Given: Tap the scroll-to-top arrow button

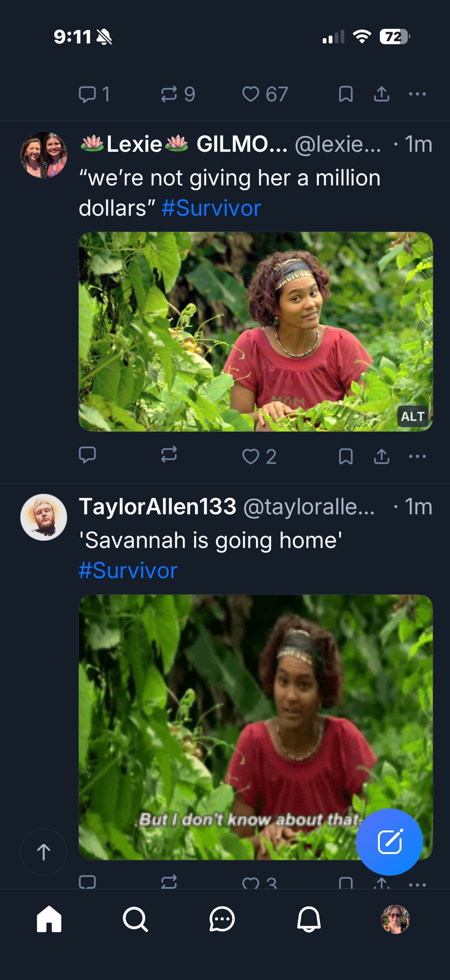Looking at the screenshot, I should [x=44, y=852].
